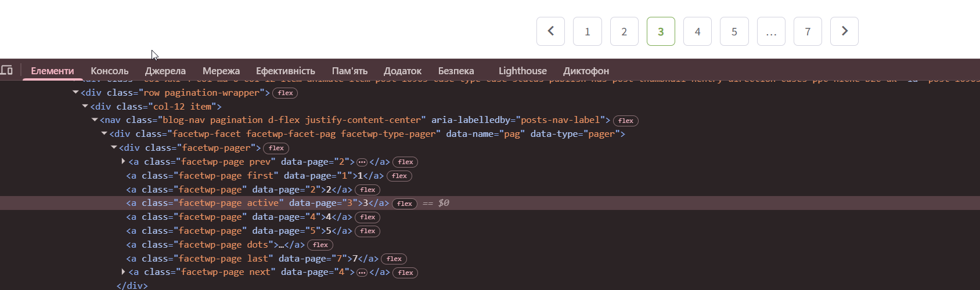Toggle flex badge on last page anchor

[x=394, y=259]
